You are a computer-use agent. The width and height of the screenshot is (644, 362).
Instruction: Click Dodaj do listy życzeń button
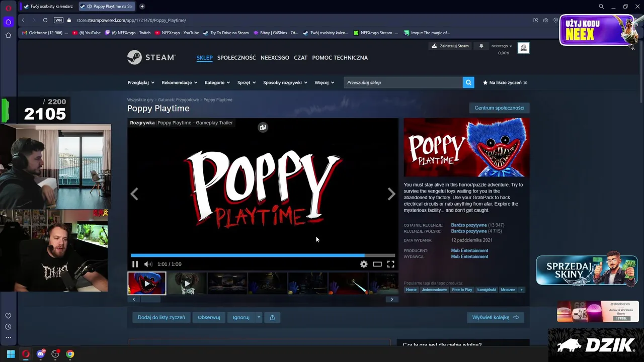point(162,317)
